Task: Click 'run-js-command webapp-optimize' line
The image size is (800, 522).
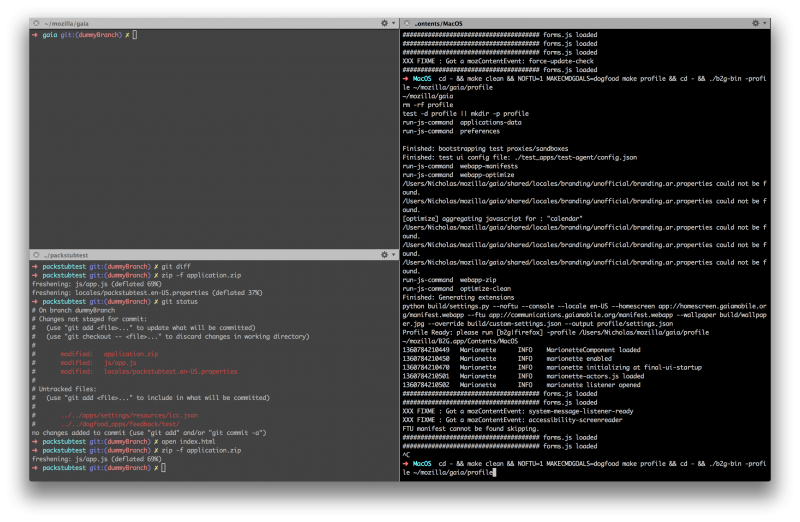Action: 458,175
